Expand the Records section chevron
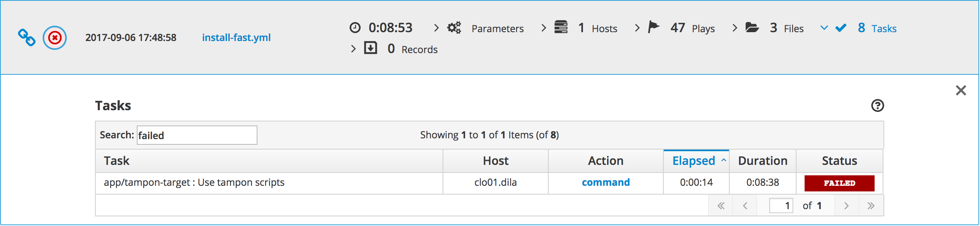 (x=353, y=49)
